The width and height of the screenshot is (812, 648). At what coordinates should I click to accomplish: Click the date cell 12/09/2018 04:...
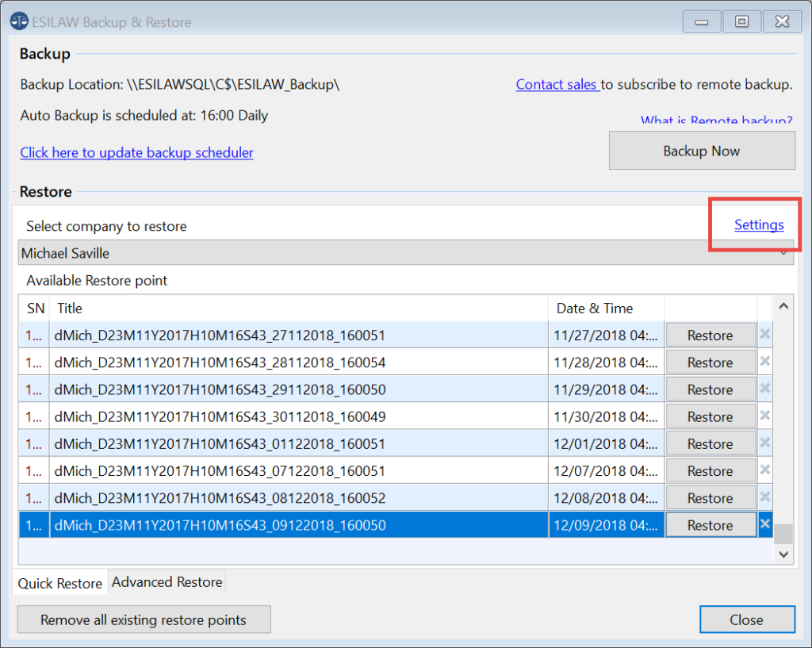(606, 525)
